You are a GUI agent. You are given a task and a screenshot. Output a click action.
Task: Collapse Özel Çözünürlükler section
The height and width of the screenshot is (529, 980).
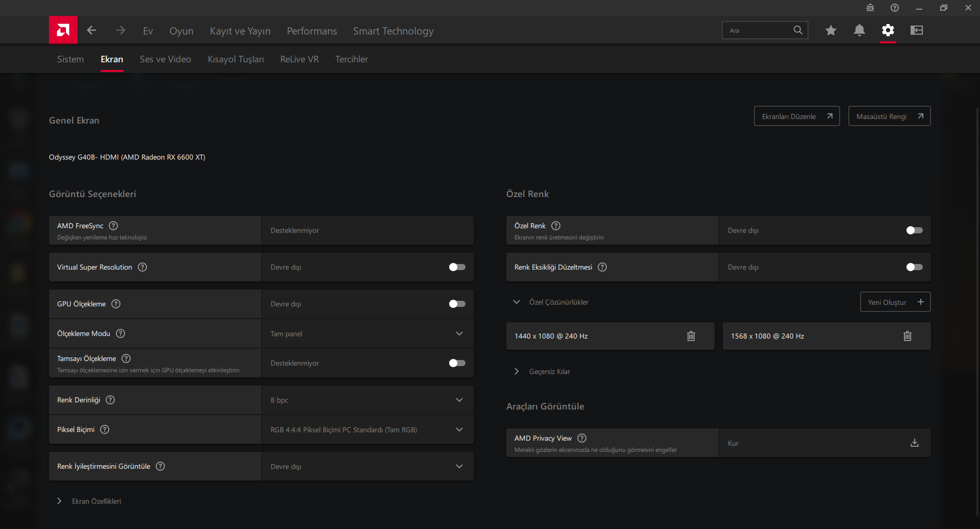pyautogui.click(x=517, y=302)
